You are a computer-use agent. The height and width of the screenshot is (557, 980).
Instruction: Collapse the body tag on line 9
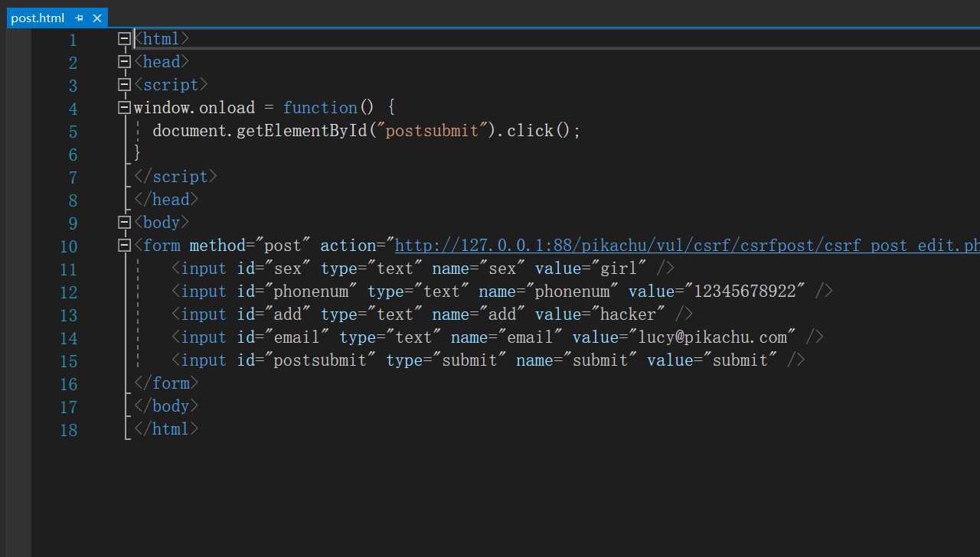coord(124,222)
